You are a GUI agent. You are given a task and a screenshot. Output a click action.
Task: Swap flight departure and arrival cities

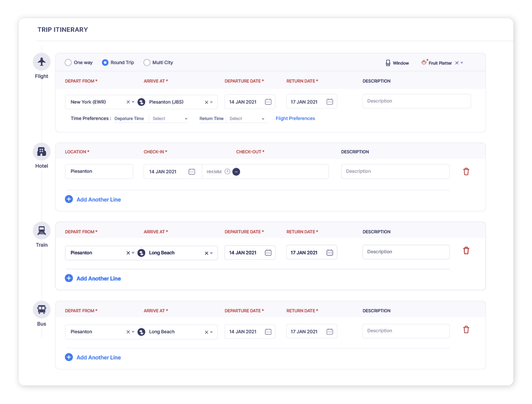pos(141,102)
